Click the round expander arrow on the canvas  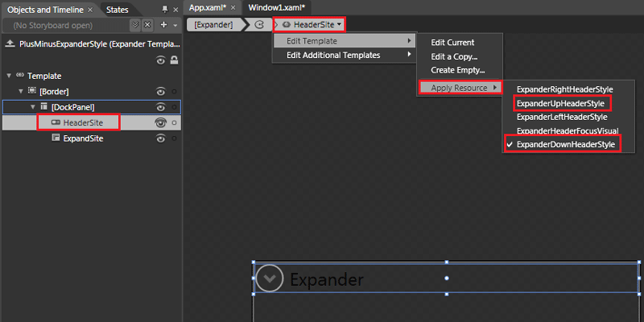[270, 278]
